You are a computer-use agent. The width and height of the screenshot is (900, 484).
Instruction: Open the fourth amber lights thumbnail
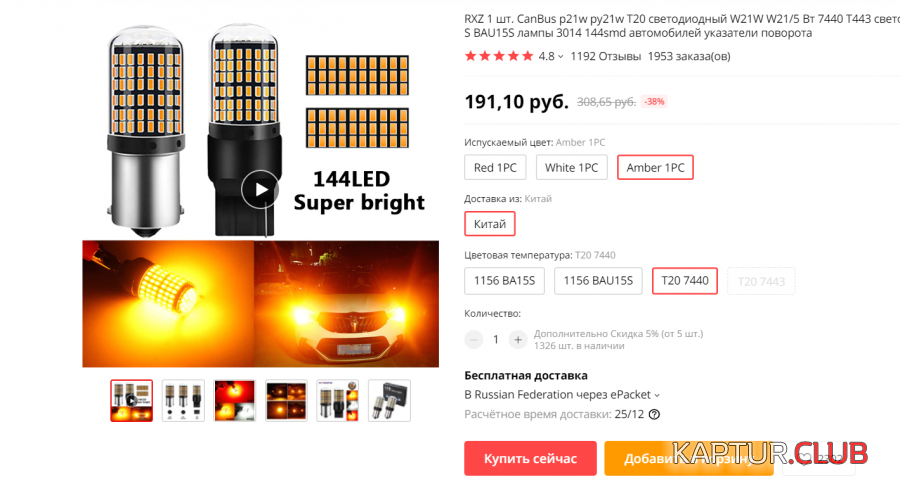pos(286,401)
